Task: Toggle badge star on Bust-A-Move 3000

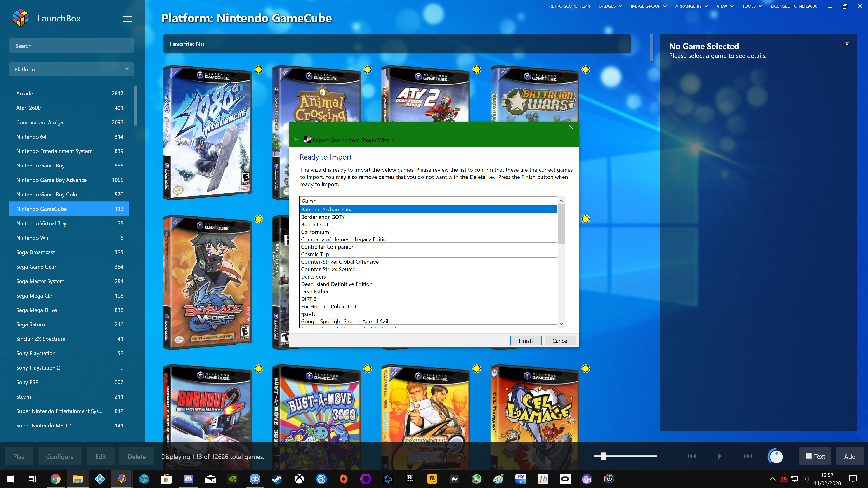Action: pos(368,369)
